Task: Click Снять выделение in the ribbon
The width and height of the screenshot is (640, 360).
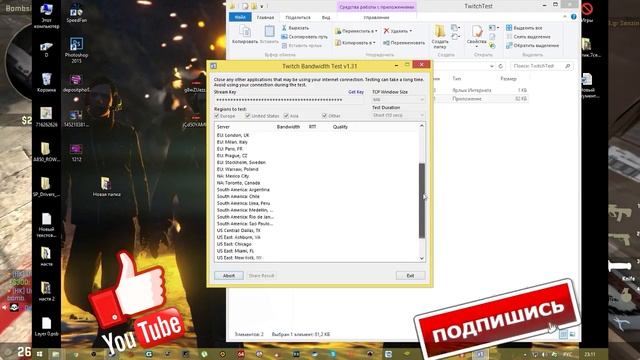Action: coord(528,37)
